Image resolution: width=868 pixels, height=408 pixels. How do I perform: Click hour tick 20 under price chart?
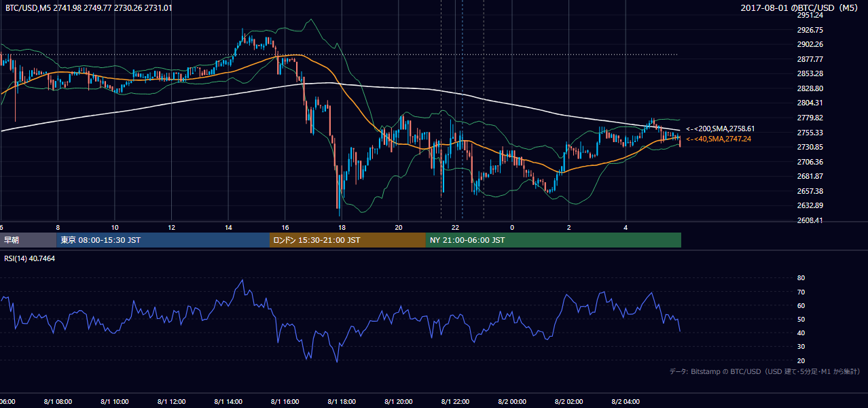pos(399,227)
